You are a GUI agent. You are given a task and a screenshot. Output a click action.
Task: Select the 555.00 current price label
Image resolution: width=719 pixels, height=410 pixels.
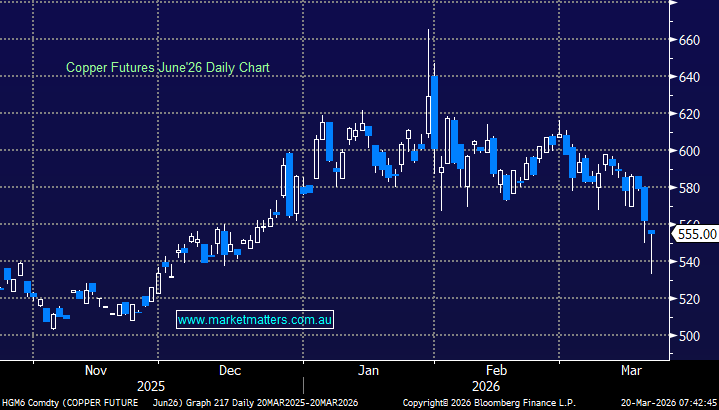[x=696, y=234]
